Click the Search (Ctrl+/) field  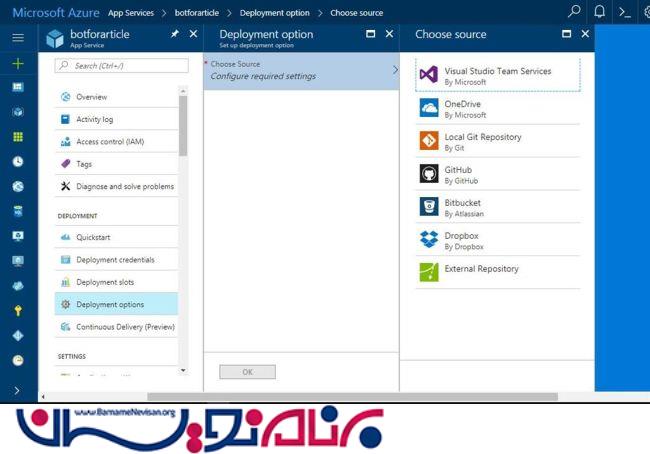coord(121,66)
